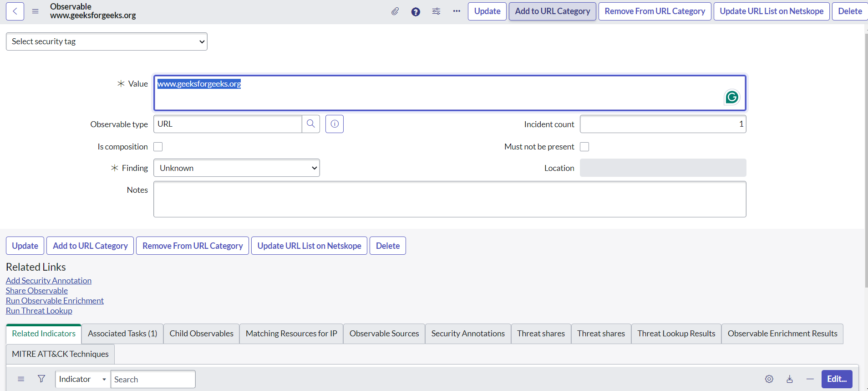Click into the Value text field

tap(450, 93)
